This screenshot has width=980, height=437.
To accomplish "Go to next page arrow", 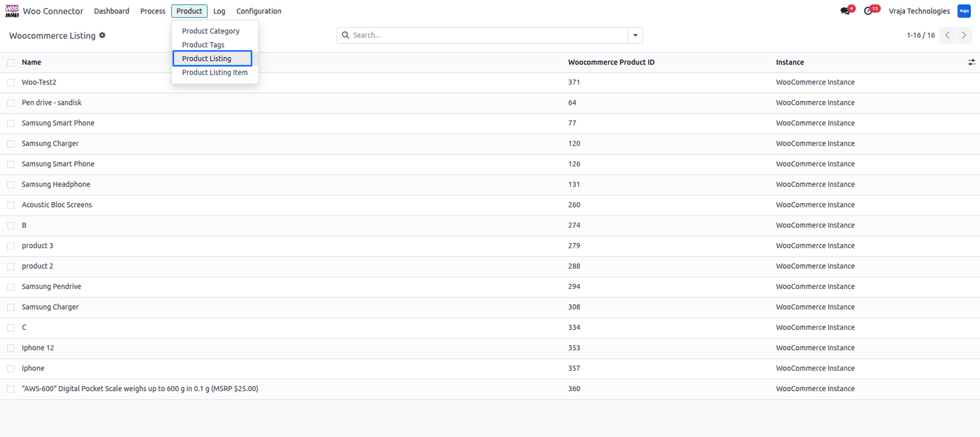I will pyautogui.click(x=964, y=35).
